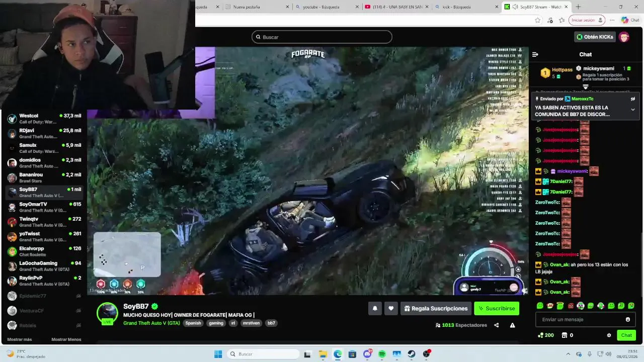Click the green Chat send button
Screen dimensions: 644x362
[x=626, y=335]
